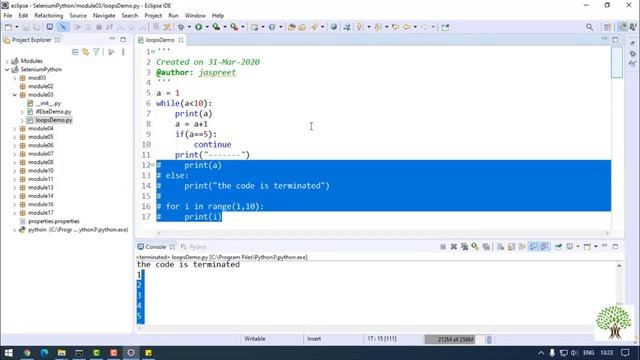This screenshot has width=640, height=360.
Task: Toggle Link with Editor in Project Explorer
Action: [x=85, y=52]
